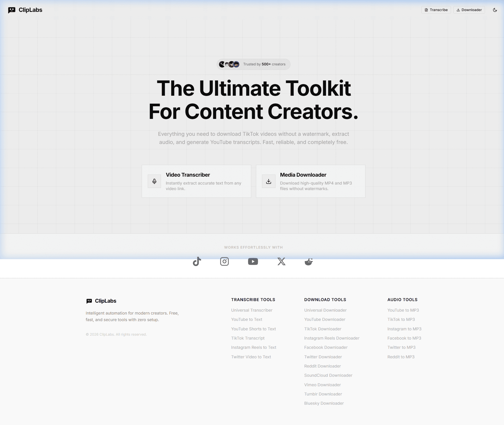This screenshot has height=425, width=504.
Task: Open Twitter Downloader link
Action: tap(323, 357)
